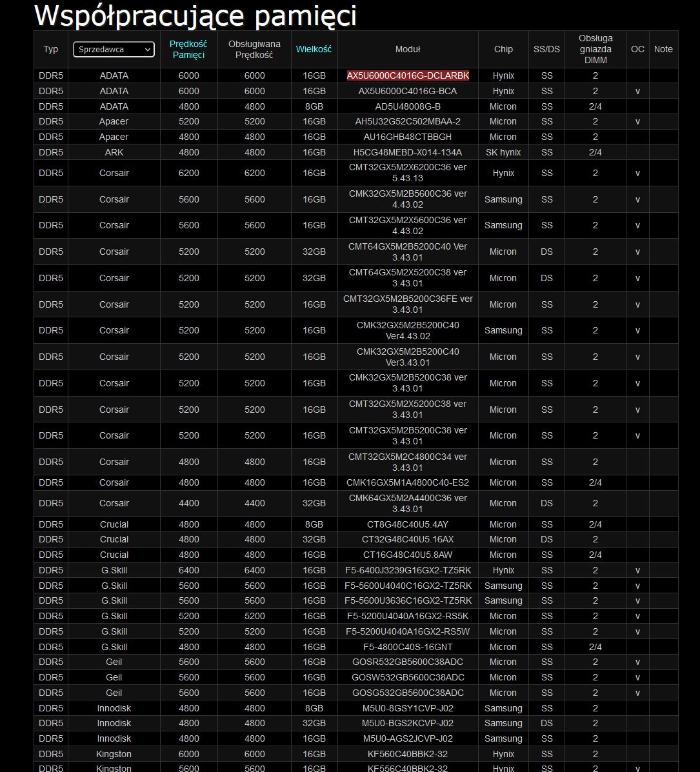Viewport: 700px width, 772px height.
Task: Select module CMT32GX5M2X5600C36 ver 4.43.02
Action: coord(408,225)
